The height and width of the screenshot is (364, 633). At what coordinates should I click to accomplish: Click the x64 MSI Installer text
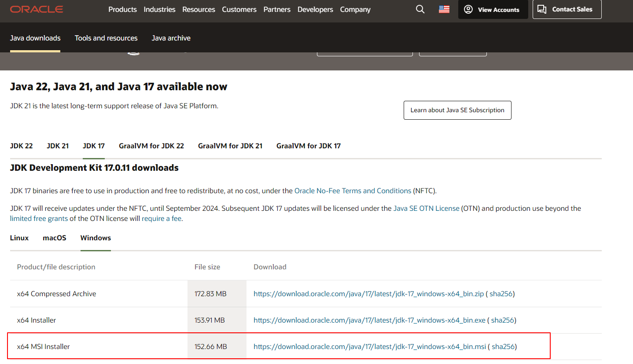pyautogui.click(x=43, y=346)
